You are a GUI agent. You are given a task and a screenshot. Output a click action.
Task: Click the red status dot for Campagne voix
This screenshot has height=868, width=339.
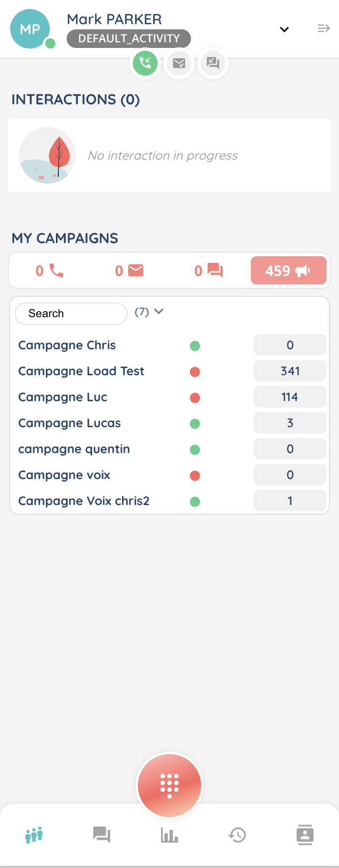point(195,475)
